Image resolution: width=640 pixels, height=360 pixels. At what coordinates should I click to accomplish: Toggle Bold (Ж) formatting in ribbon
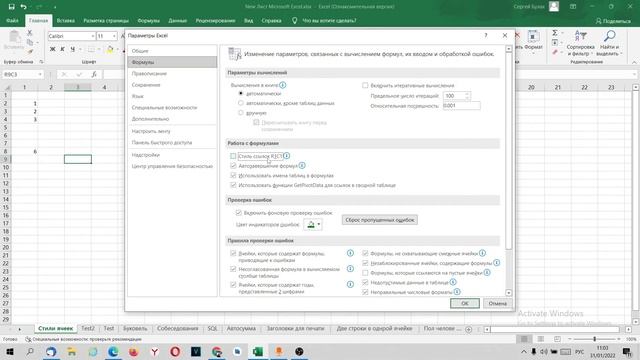52,49
